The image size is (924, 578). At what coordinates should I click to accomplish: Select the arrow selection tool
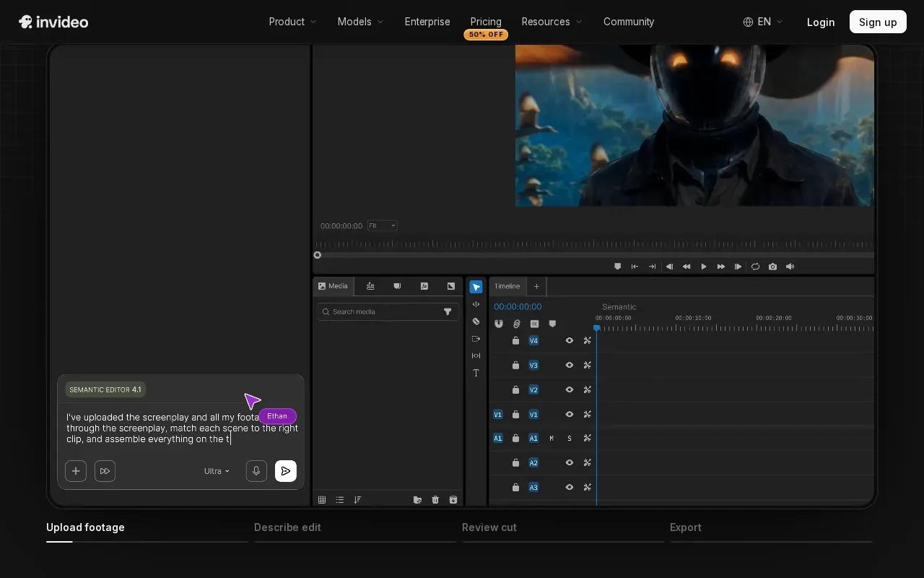coord(476,287)
